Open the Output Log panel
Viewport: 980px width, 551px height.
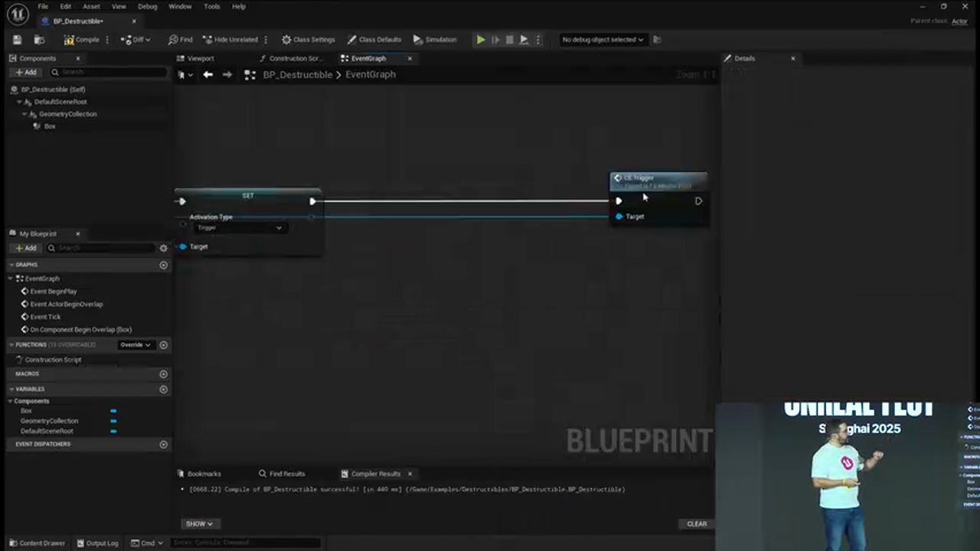(97, 543)
